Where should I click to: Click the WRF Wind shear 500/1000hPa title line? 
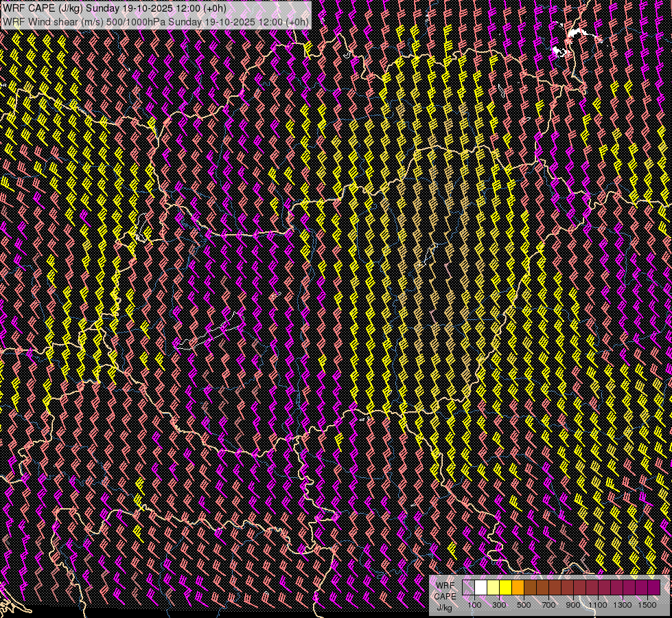(156, 22)
